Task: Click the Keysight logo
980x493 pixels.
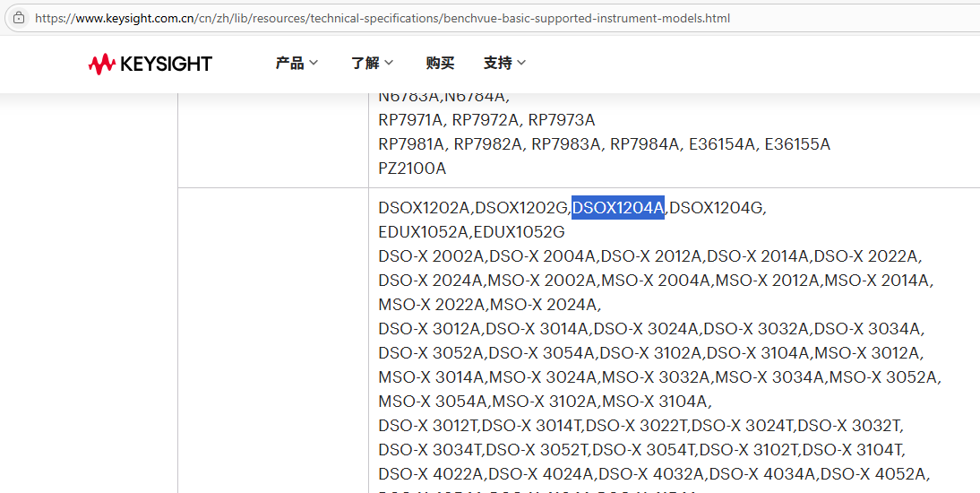Action: (x=150, y=64)
